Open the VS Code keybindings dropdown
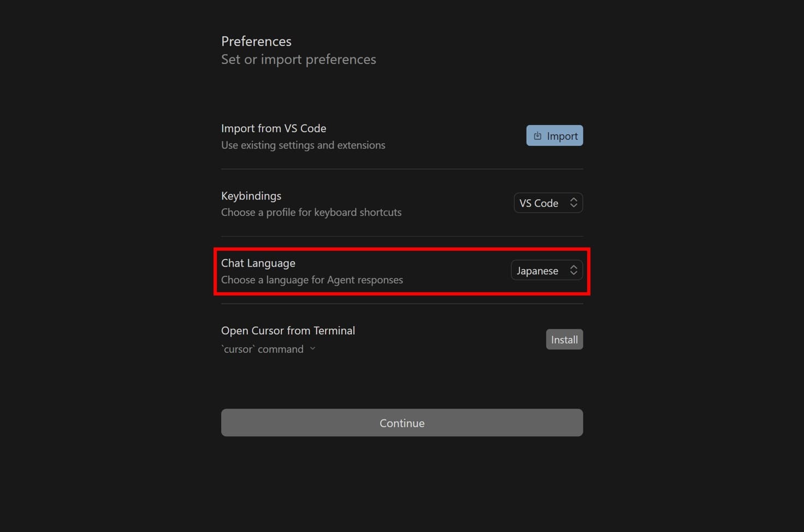Screen dimensions: 804x532 click(x=548, y=203)
